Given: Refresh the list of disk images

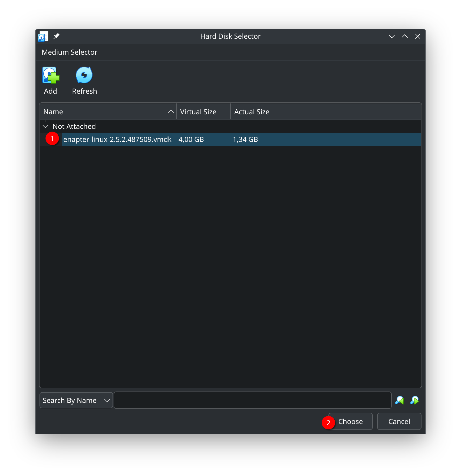Looking at the screenshot, I should 84,75.
